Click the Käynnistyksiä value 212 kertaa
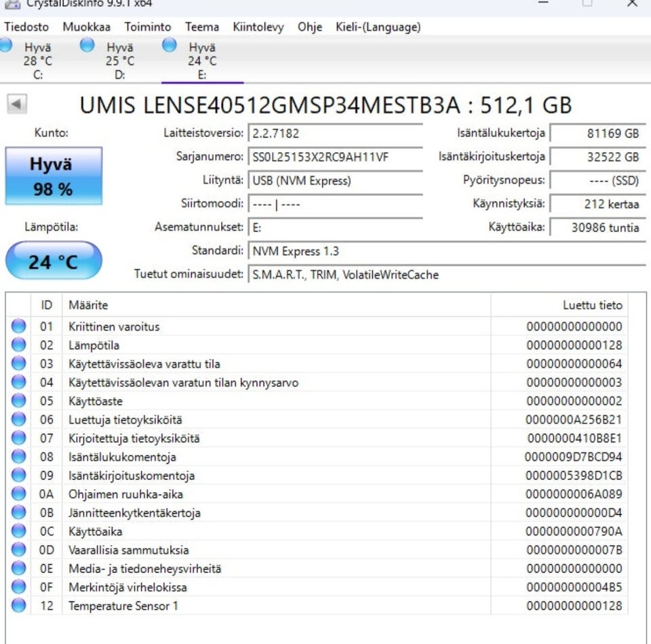651x644 pixels. click(598, 204)
